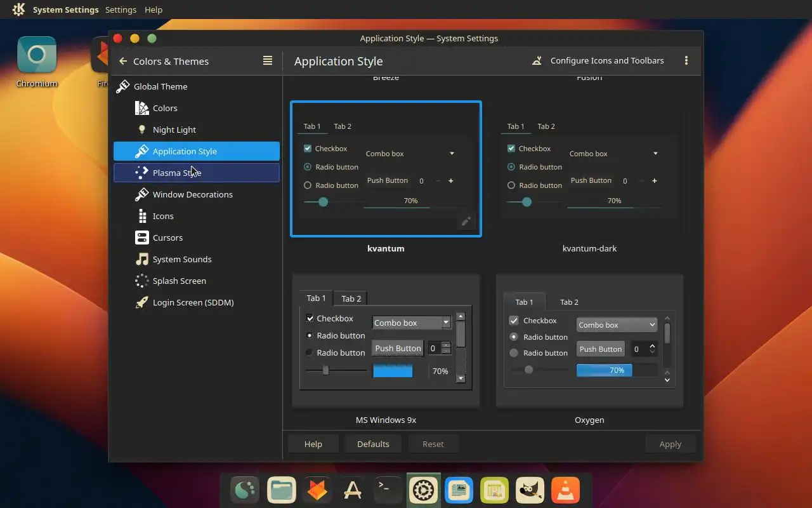Open Combo box in MS Windows 9x preview

click(x=411, y=323)
